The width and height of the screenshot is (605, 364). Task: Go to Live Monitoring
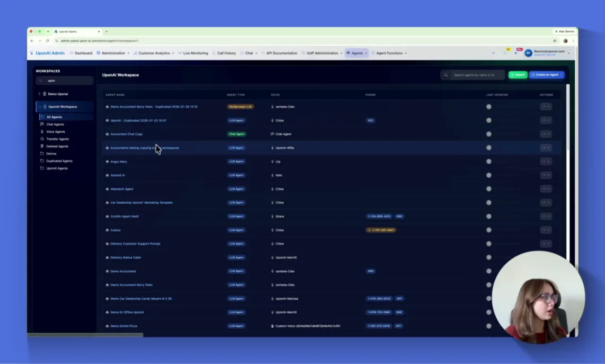[x=193, y=53]
